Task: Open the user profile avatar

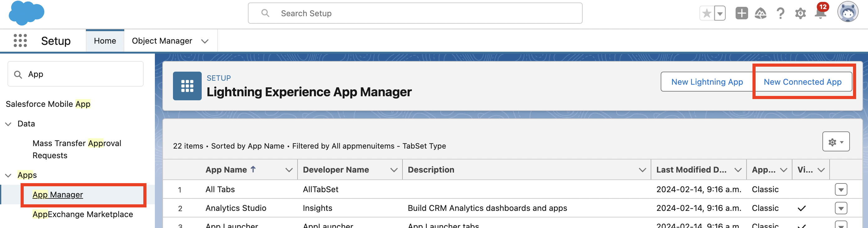Action: (x=847, y=12)
